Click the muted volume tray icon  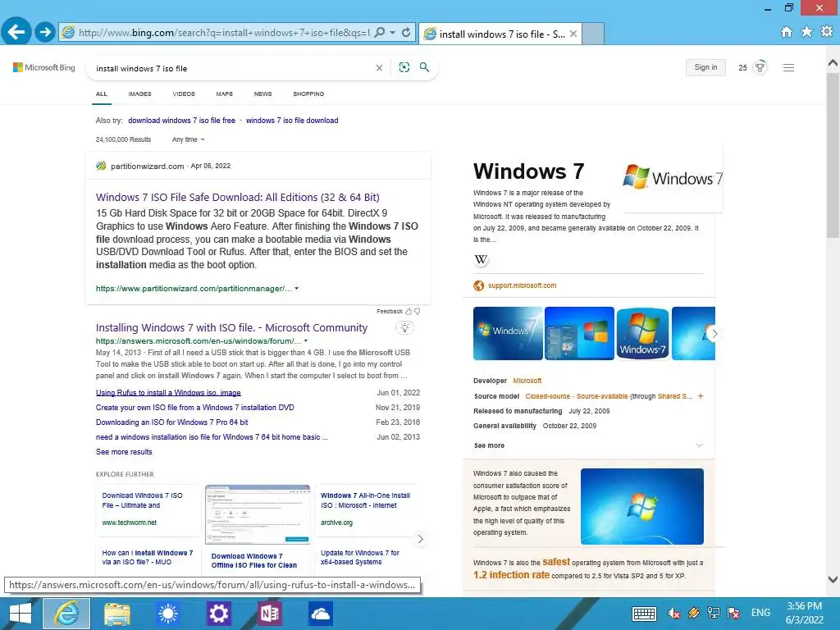point(674,613)
